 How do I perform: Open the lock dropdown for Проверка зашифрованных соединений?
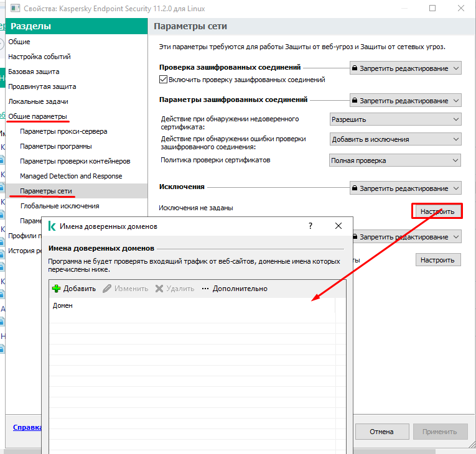pyautogui.click(x=405, y=68)
